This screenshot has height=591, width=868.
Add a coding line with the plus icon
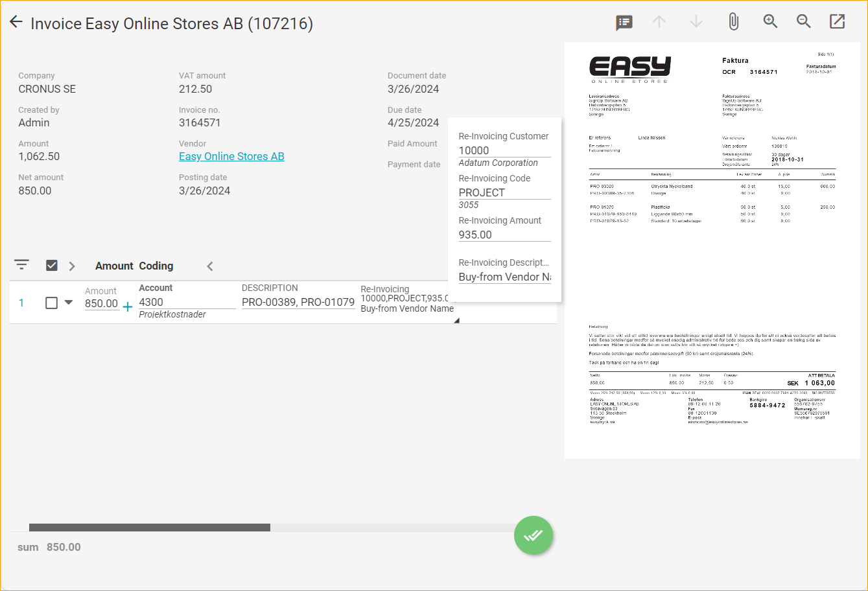pos(128,307)
